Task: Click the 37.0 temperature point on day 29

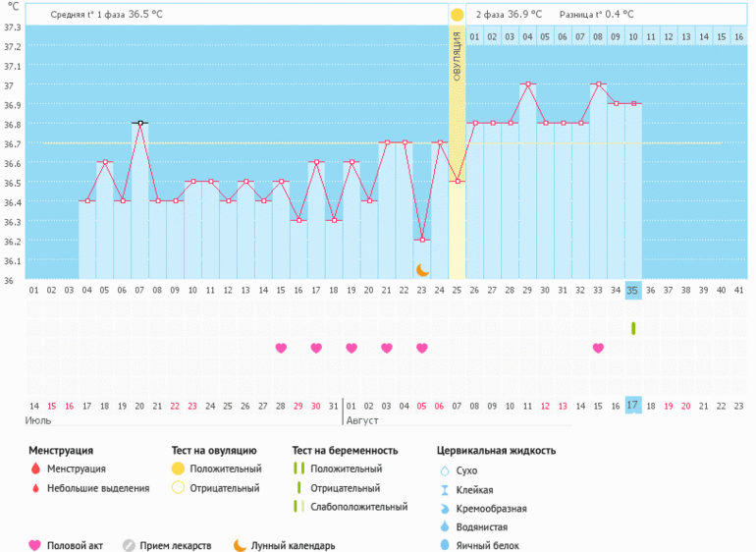Action: (527, 84)
